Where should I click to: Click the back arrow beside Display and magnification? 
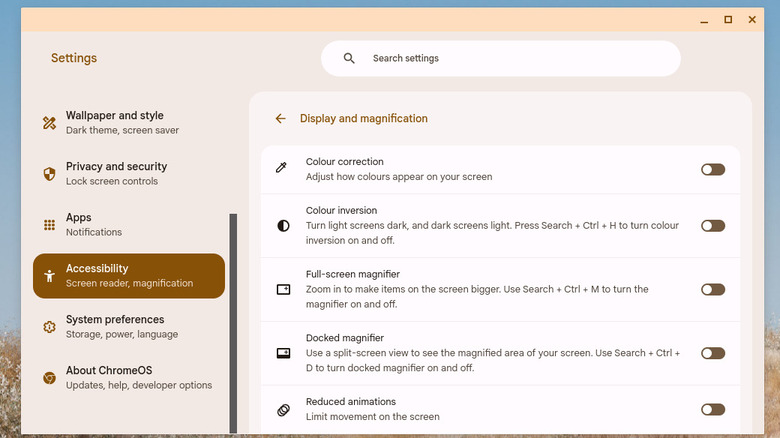[x=280, y=118]
